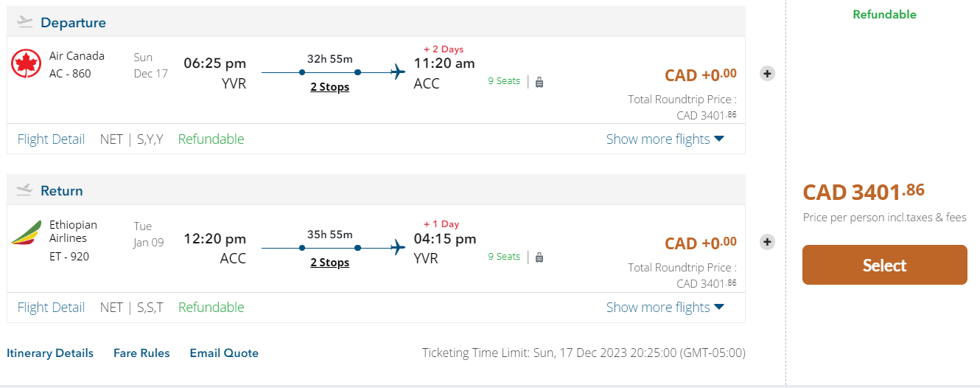Viewport: 980px width, 388px height.
Task: Open Flight Detail for Air Canada departure
Action: (x=51, y=139)
